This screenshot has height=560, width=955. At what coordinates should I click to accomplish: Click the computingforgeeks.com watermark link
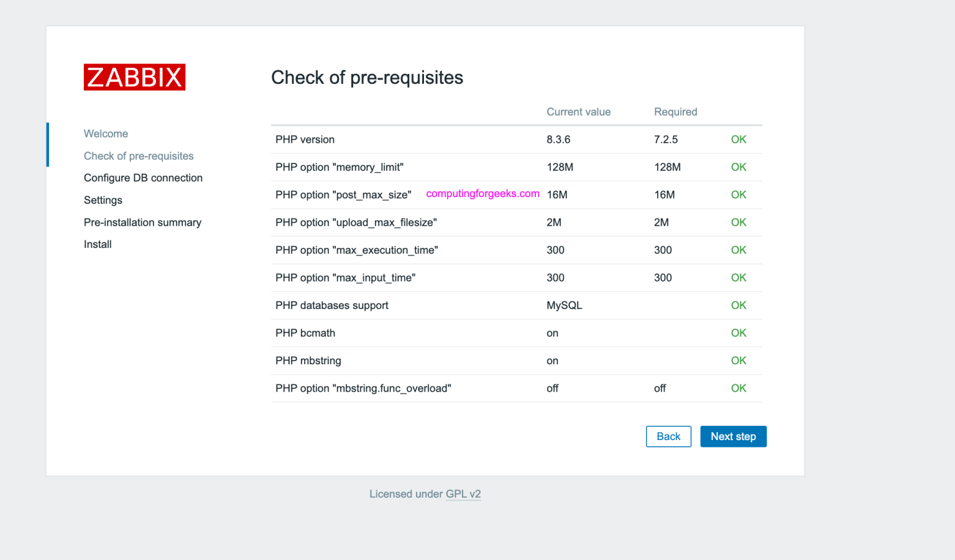pos(482,193)
